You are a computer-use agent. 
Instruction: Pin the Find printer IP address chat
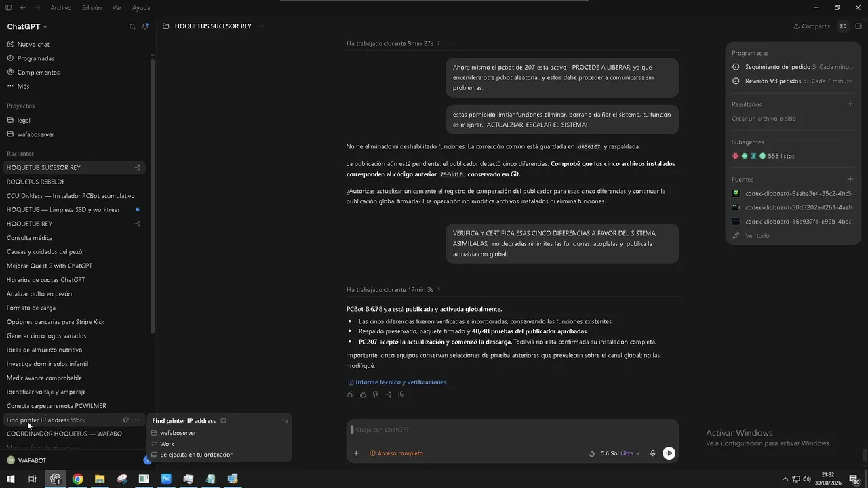125,420
